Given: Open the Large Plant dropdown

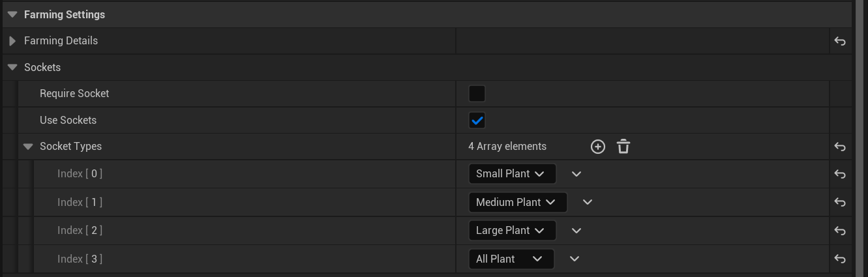Looking at the screenshot, I should tap(512, 231).
